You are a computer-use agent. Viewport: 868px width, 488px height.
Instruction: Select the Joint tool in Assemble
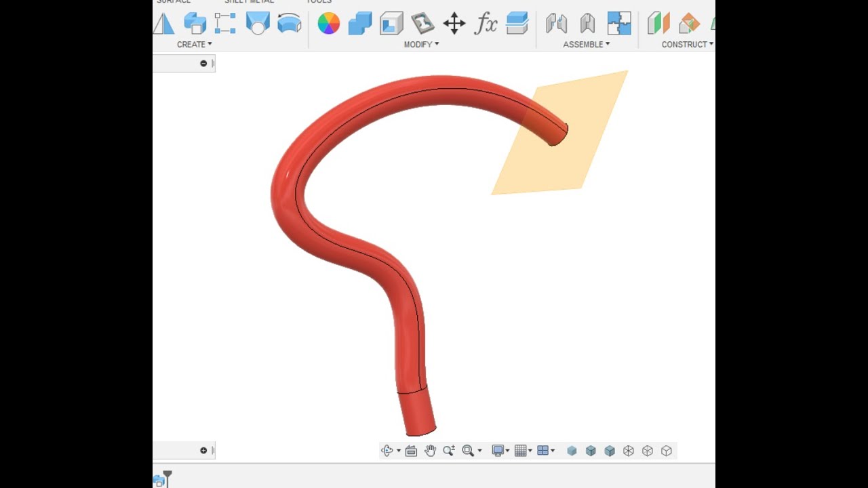(x=556, y=24)
